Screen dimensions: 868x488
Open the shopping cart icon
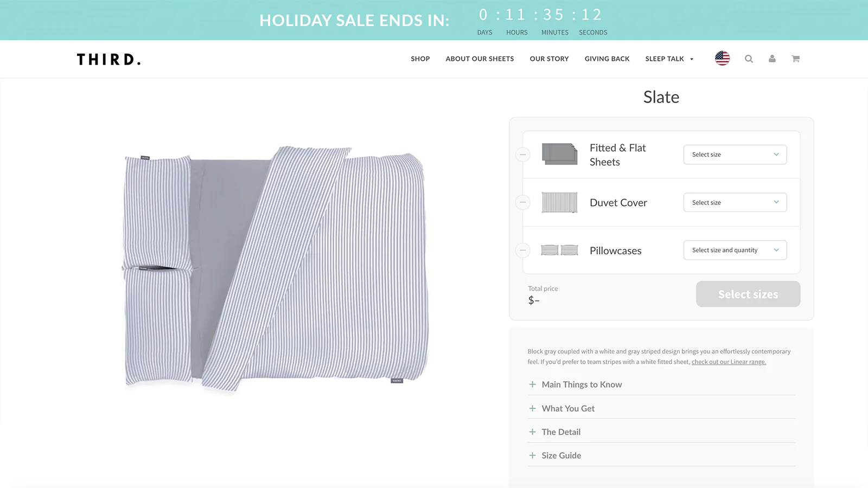point(795,59)
